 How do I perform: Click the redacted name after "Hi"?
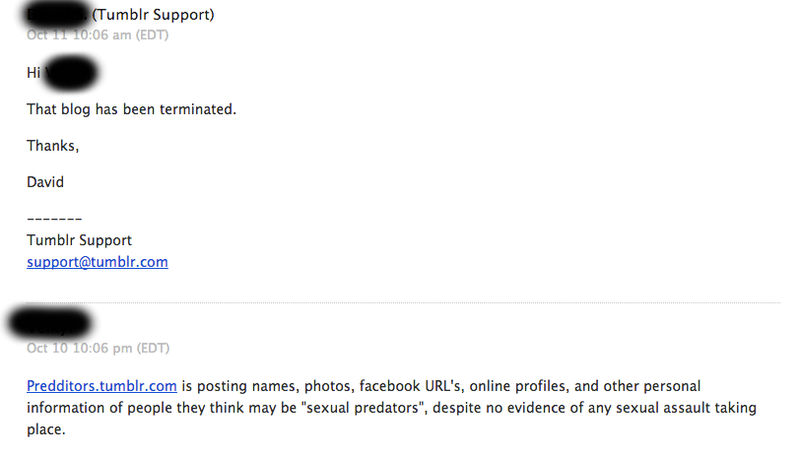(x=70, y=73)
